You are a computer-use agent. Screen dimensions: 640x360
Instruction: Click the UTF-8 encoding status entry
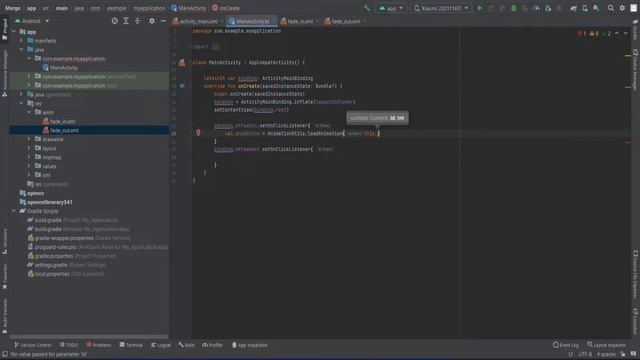(585, 354)
